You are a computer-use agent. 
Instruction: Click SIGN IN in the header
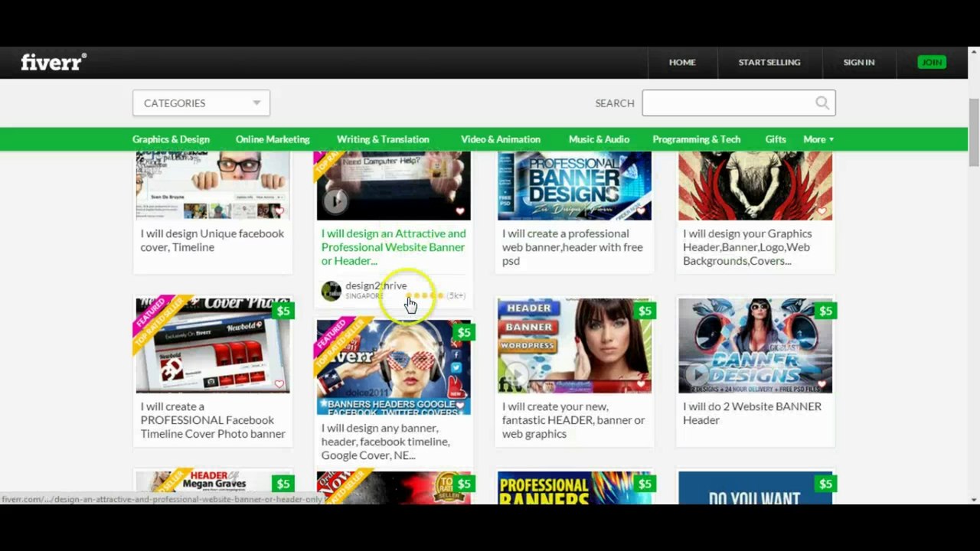(859, 62)
